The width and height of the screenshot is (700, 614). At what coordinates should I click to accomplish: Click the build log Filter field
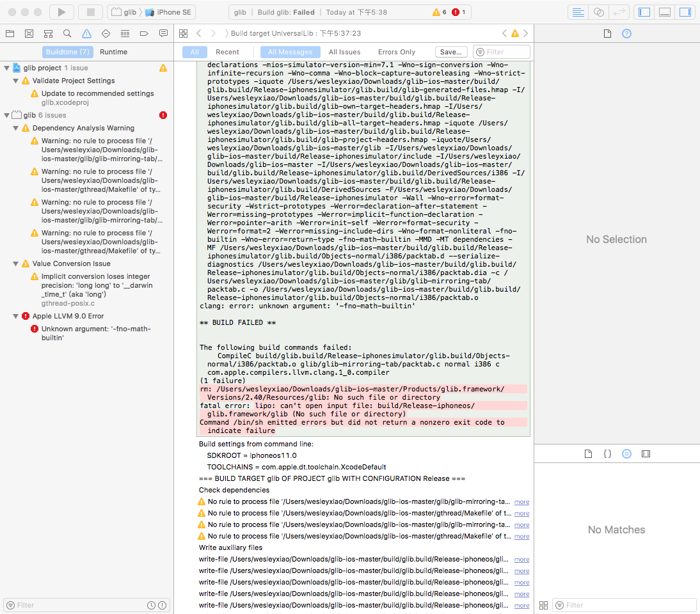point(502,52)
